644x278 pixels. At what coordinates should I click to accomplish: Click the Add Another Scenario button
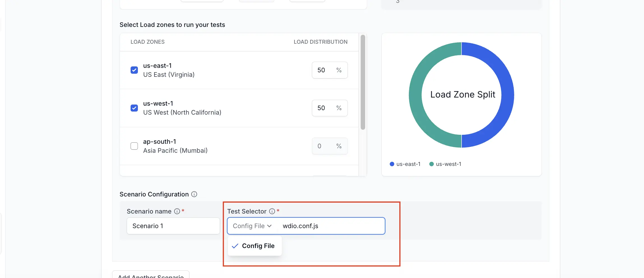[x=150, y=276]
